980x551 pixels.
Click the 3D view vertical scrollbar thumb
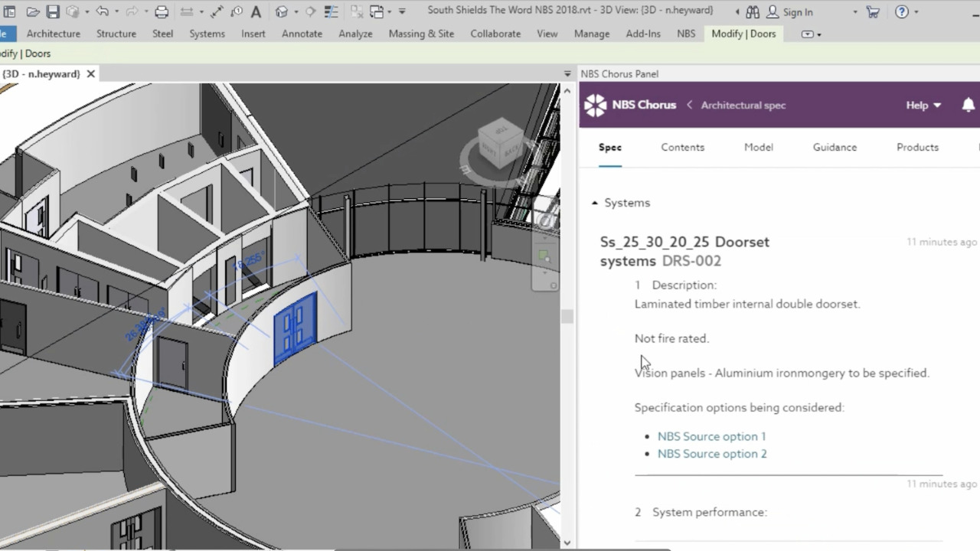tap(567, 316)
